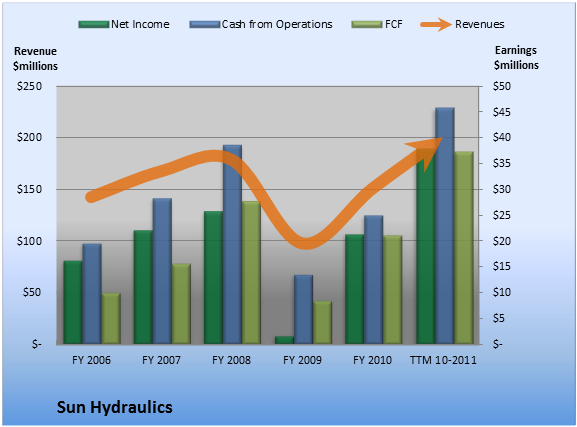Click the $20 label on the Earnings axis
Viewport: 577px width, 427px height.
(x=502, y=241)
